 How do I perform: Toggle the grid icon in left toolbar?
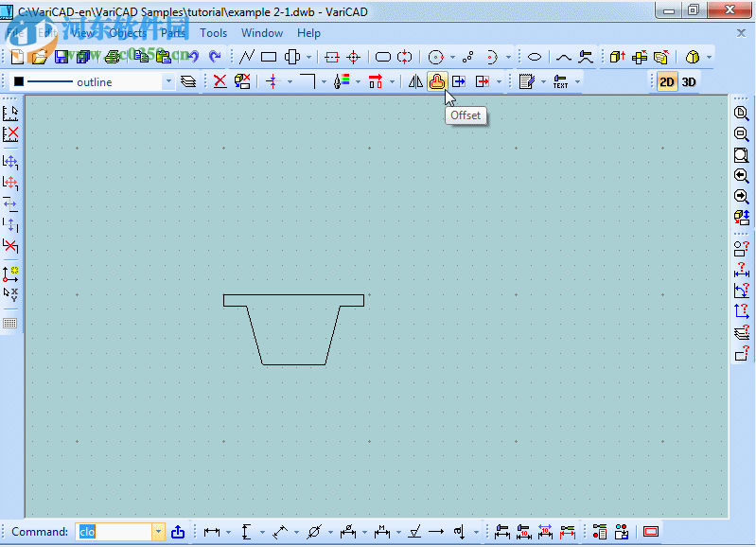pos(10,323)
